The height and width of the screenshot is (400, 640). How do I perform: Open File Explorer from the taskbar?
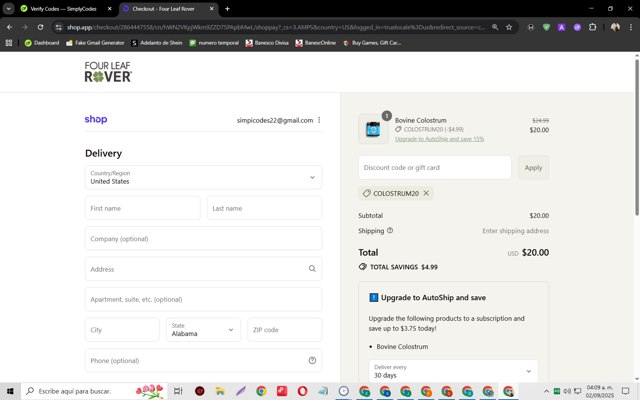[220, 391]
